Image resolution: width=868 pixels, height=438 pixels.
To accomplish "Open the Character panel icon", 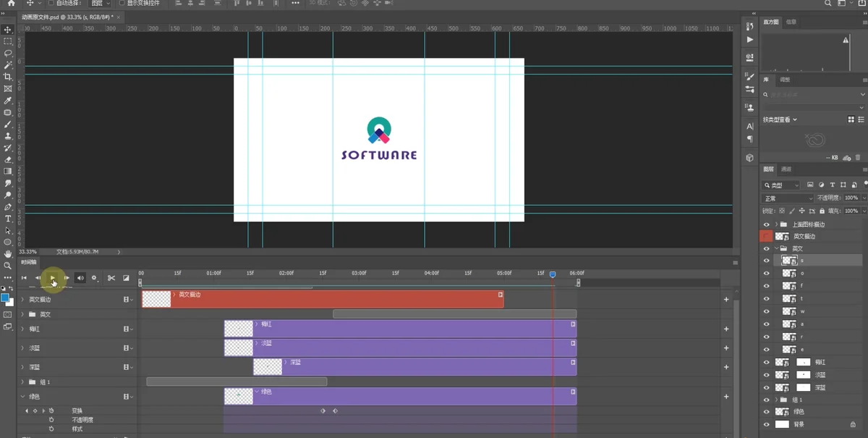I will tap(749, 126).
